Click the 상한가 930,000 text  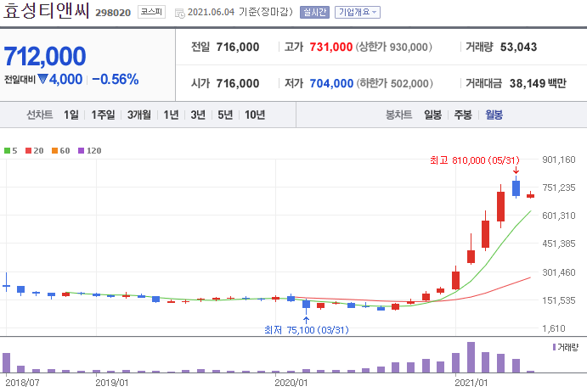(x=394, y=48)
